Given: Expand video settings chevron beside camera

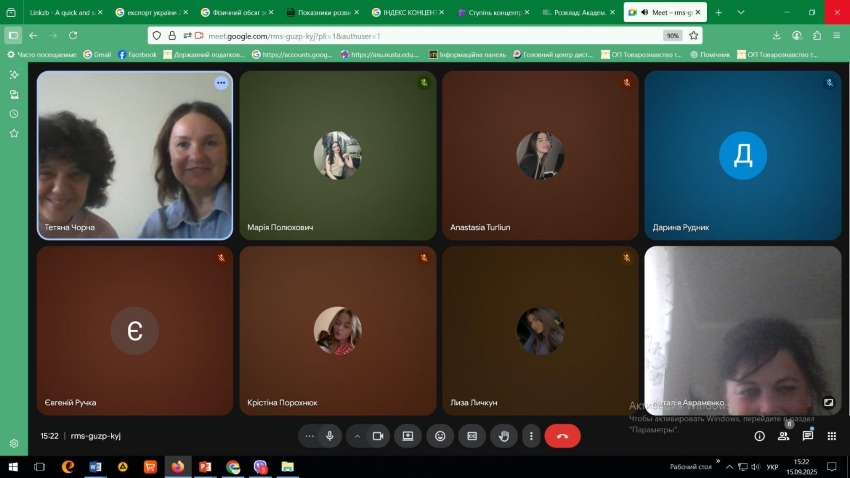Looking at the screenshot, I should [x=357, y=436].
